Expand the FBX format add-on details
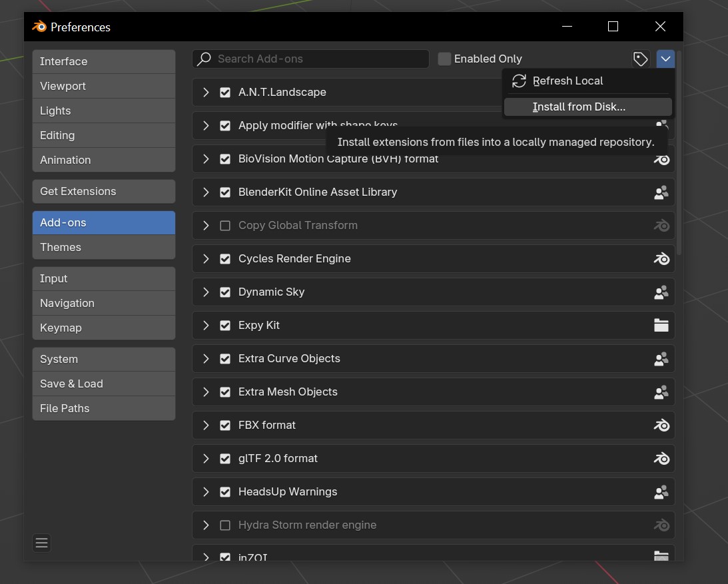The height and width of the screenshot is (584, 728). (206, 426)
